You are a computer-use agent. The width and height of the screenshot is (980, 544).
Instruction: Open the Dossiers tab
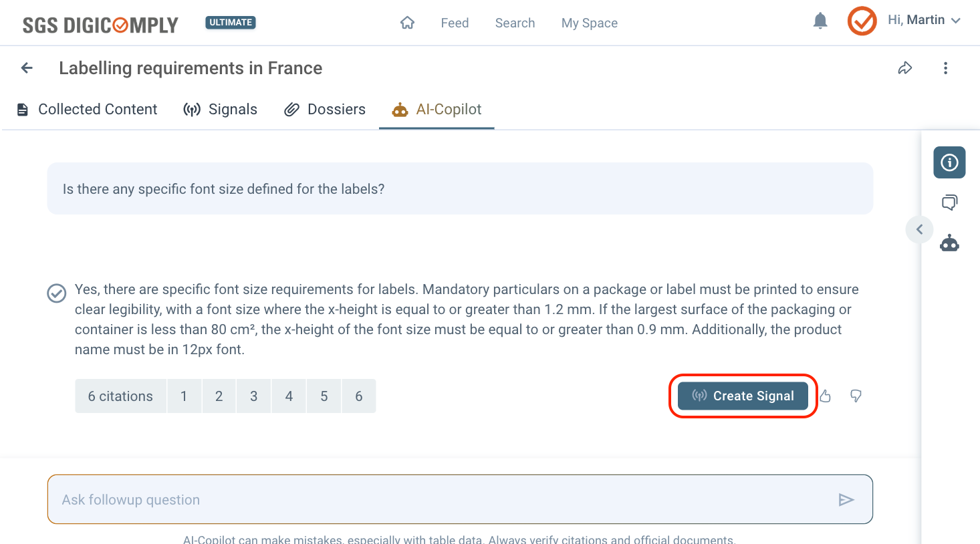coord(325,110)
